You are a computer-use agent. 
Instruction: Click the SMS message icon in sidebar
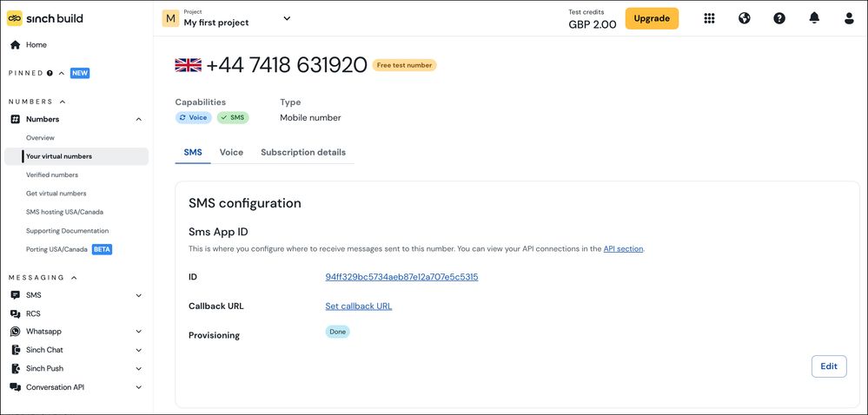(16, 295)
